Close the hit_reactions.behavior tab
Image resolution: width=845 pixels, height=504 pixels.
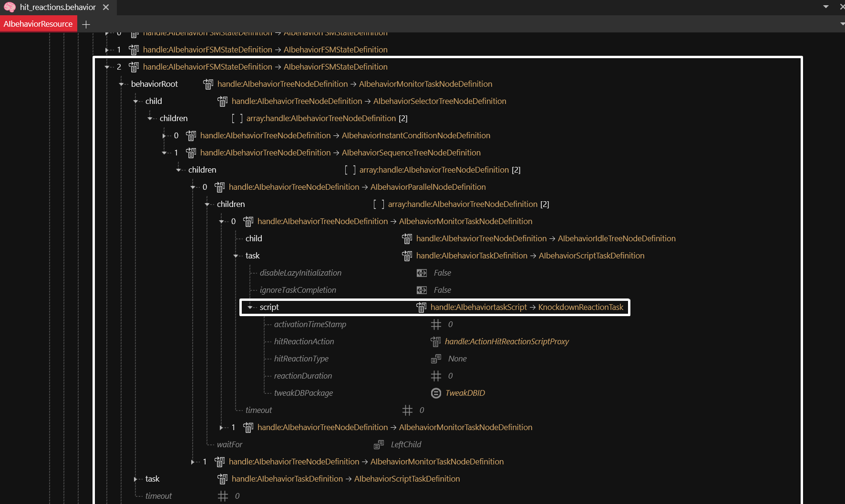[x=106, y=7]
